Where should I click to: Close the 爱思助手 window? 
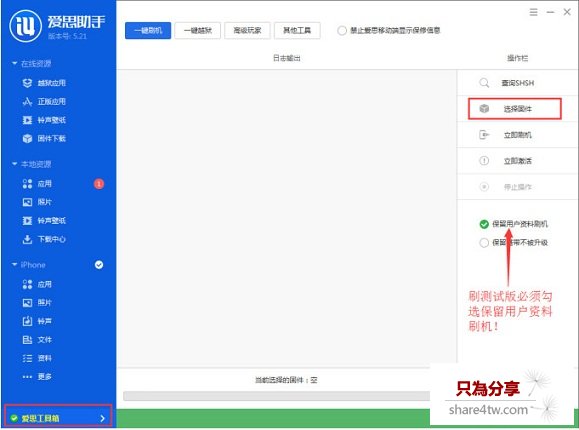coord(567,12)
